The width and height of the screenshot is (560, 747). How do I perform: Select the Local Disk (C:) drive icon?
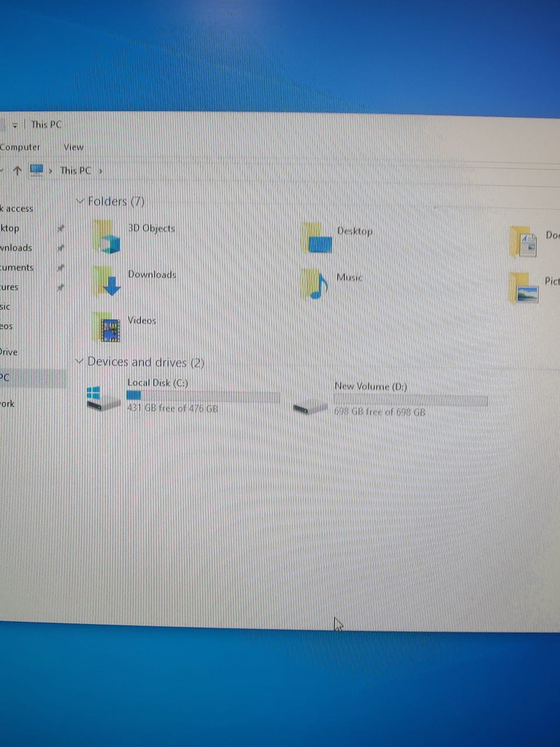(103, 398)
